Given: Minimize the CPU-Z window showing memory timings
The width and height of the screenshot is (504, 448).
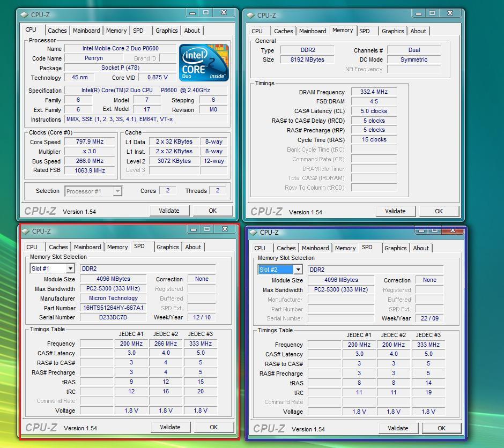Looking at the screenshot, I should tap(418, 13).
